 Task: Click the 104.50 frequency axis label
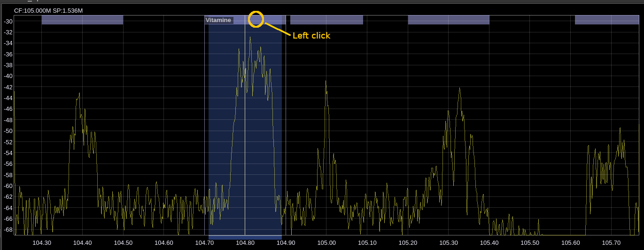123,243
